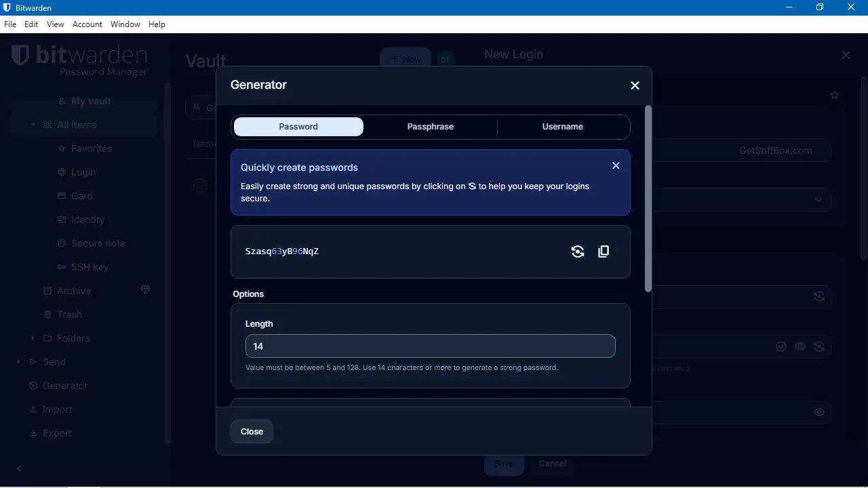Click Cancel in the New Login panel
This screenshot has height=488, width=868.
click(x=553, y=464)
